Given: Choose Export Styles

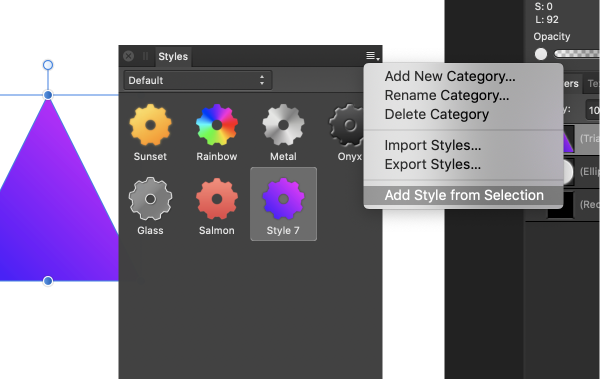Looking at the screenshot, I should 432,164.
